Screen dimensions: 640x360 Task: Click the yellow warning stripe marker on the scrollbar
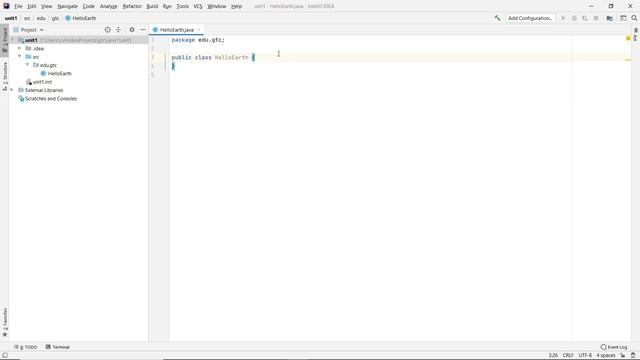tap(628, 60)
